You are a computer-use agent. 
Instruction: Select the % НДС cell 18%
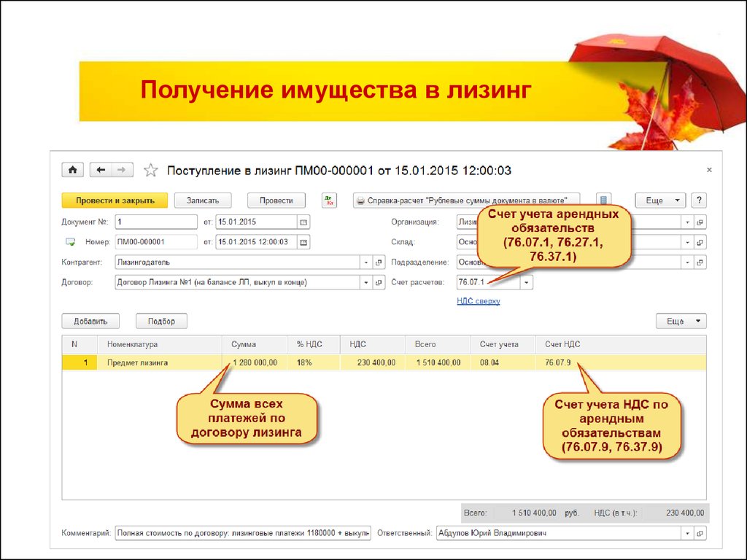pyautogui.click(x=314, y=362)
